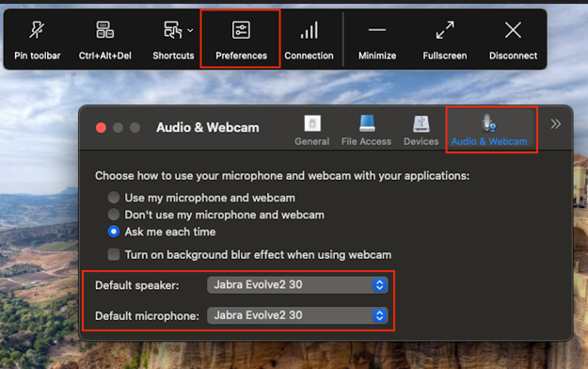Enable background blur effect checkbox
588x369 pixels.
[x=114, y=254]
